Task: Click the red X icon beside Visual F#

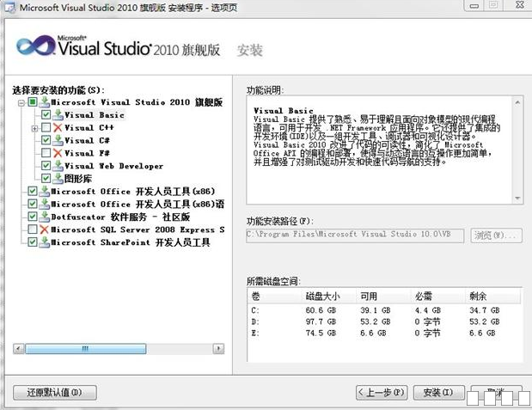Action: coord(58,154)
